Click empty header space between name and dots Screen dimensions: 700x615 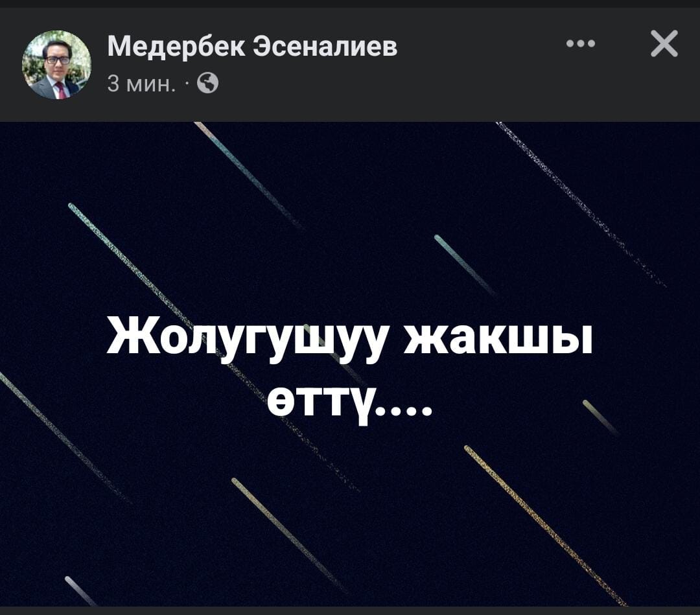pos(480,47)
